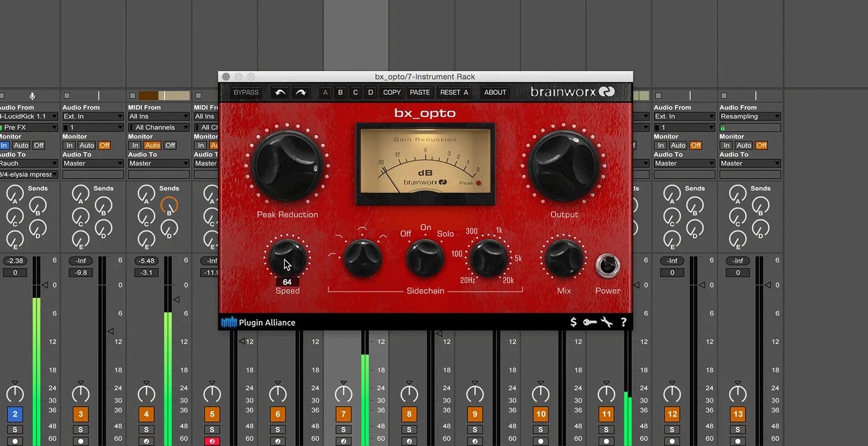This screenshot has height=446, width=868.
Task: Click the Sidechain Off/On/Solo selector knob
Action: pyautogui.click(x=425, y=258)
